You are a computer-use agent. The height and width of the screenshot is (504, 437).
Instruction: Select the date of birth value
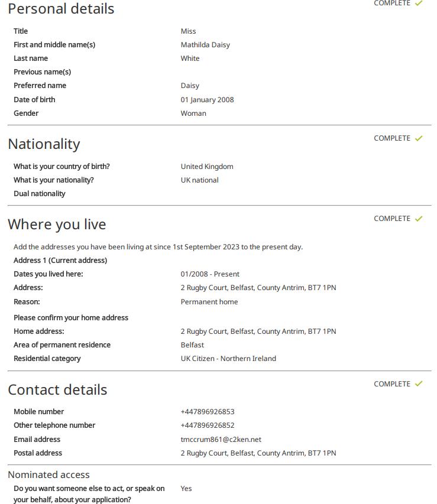[207, 100]
